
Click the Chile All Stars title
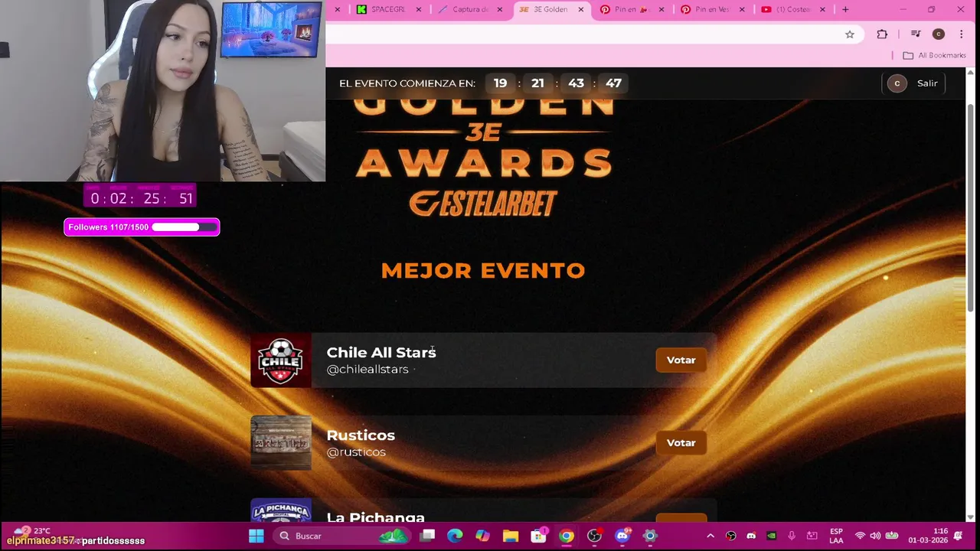(x=381, y=352)
